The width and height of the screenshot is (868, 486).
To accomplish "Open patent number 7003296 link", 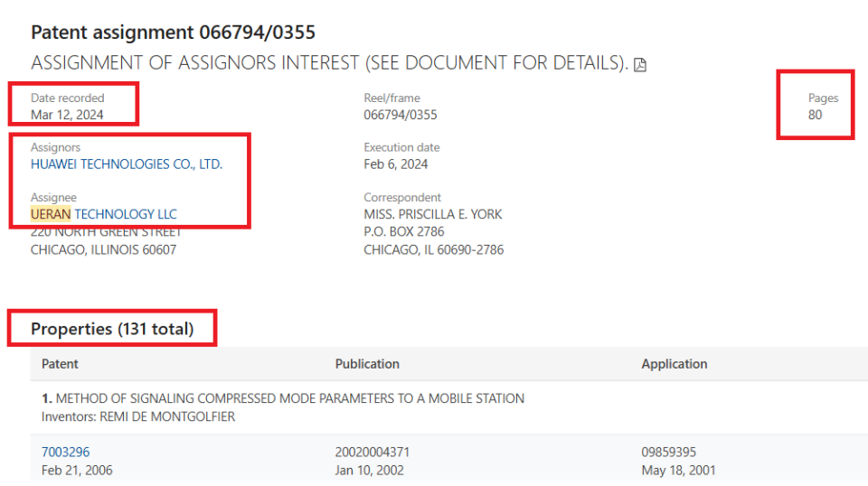I will (65, 453).
